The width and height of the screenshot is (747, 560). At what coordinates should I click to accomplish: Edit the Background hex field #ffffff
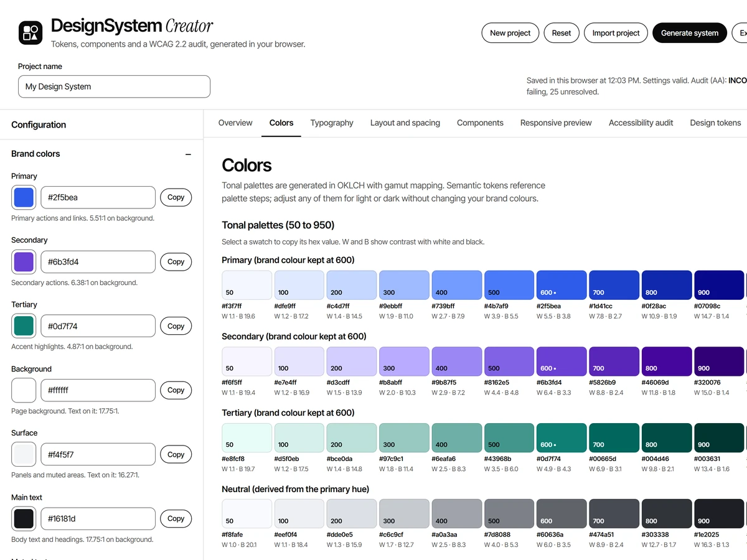98,390
